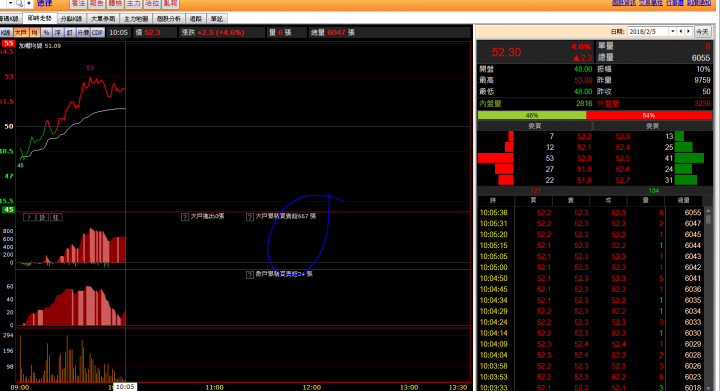Toggle the 分價 price distribution button
This screenshot has height=391, width=720.
(83, 33)
